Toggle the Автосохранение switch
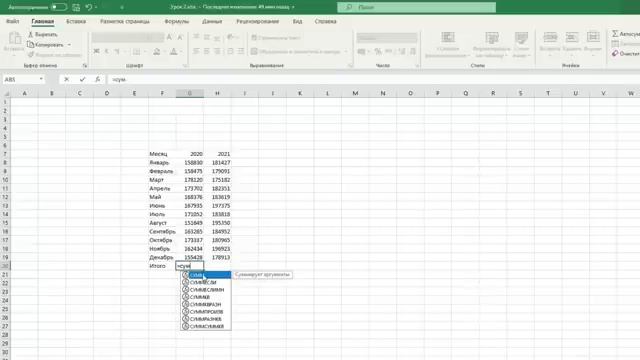Image resolution: width=640 pixels, height=360 pixels. pos(59,7)
